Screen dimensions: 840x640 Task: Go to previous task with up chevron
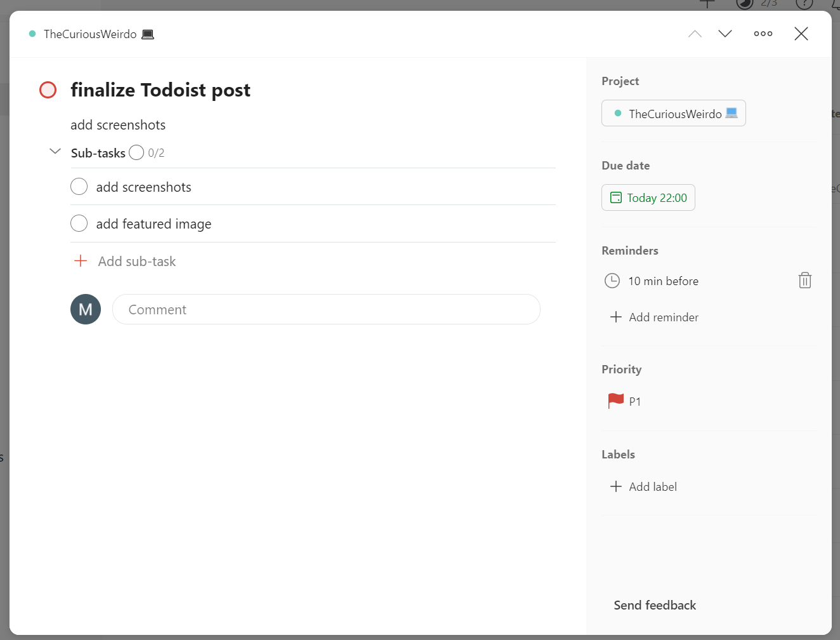pos(695,34)
